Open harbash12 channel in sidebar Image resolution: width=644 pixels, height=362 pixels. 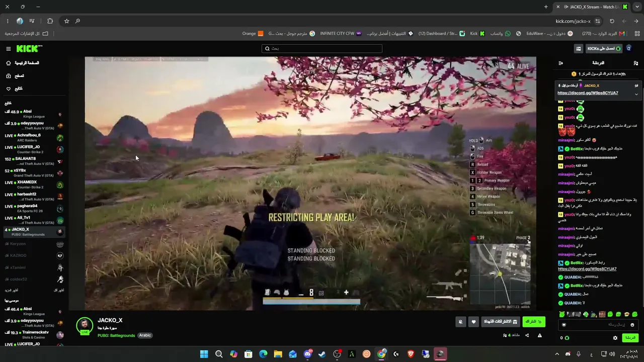coord(34,197)
